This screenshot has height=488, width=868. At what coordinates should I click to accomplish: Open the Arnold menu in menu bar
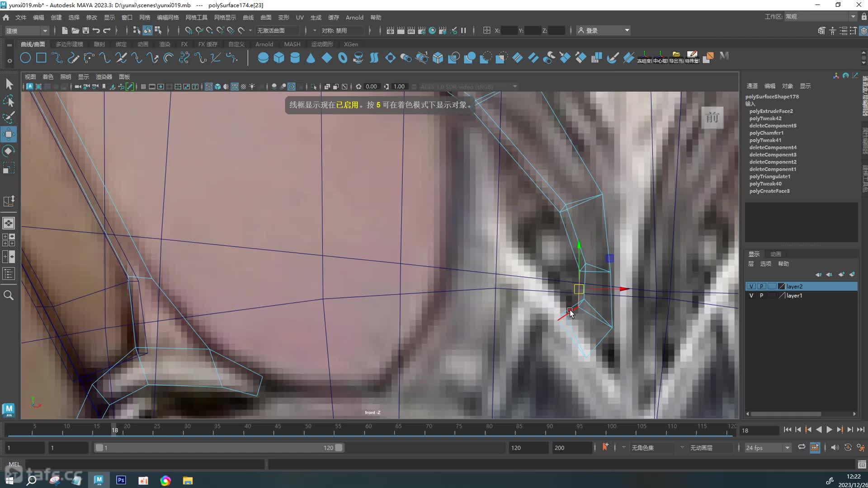pyautogui.click(x=354, y=17)
